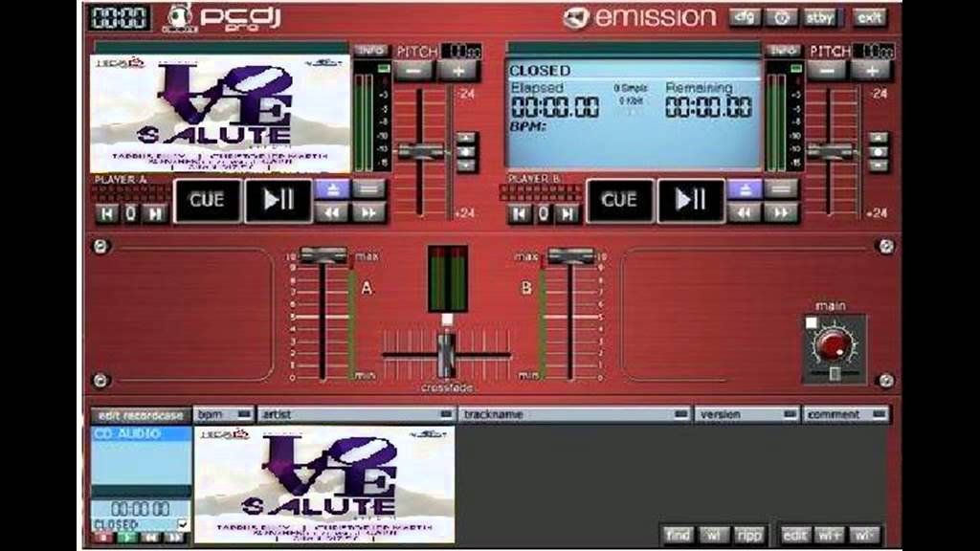Toggle the white checkbox above the main knob
Image resolution: width=980 pixels, height=551 pixels.
click(812, 323)
